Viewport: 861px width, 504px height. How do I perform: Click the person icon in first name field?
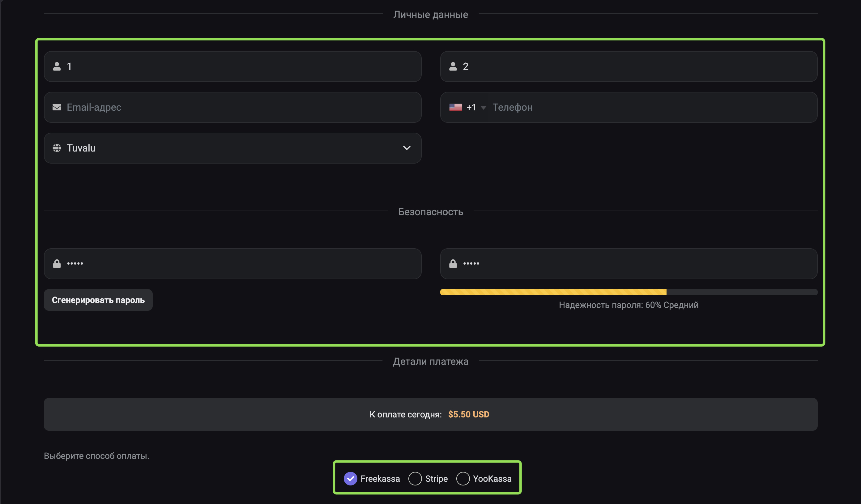tap(57, 66)
